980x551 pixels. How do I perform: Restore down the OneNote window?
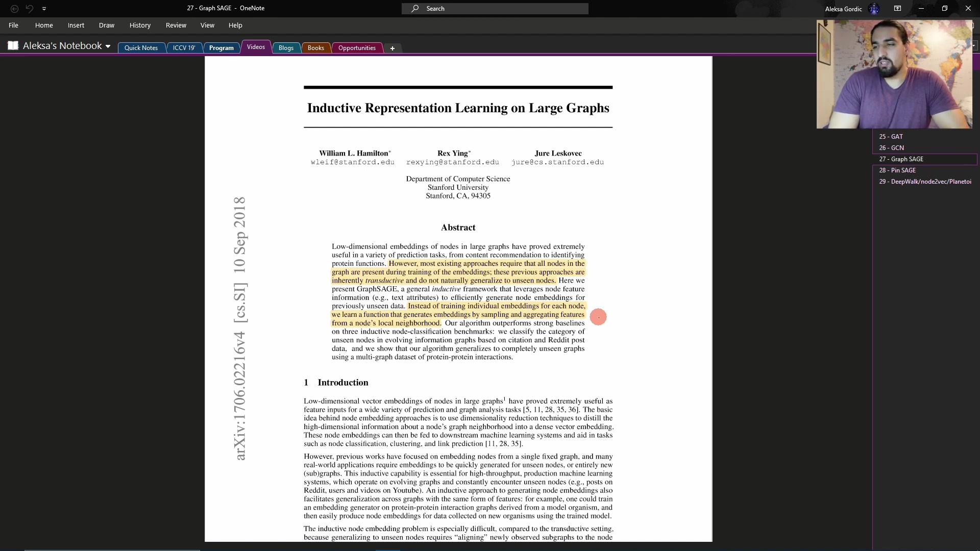[944, 9]
